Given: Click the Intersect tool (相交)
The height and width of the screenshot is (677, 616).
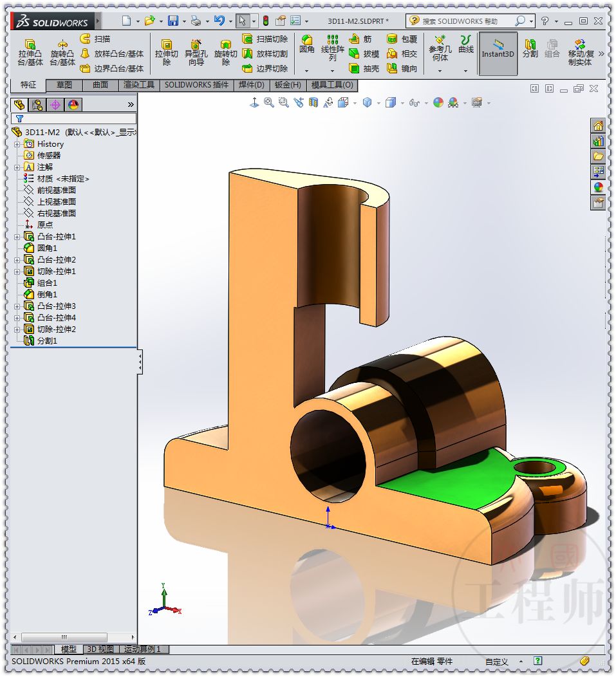Looking at the screenshot, I should [402, 53].
